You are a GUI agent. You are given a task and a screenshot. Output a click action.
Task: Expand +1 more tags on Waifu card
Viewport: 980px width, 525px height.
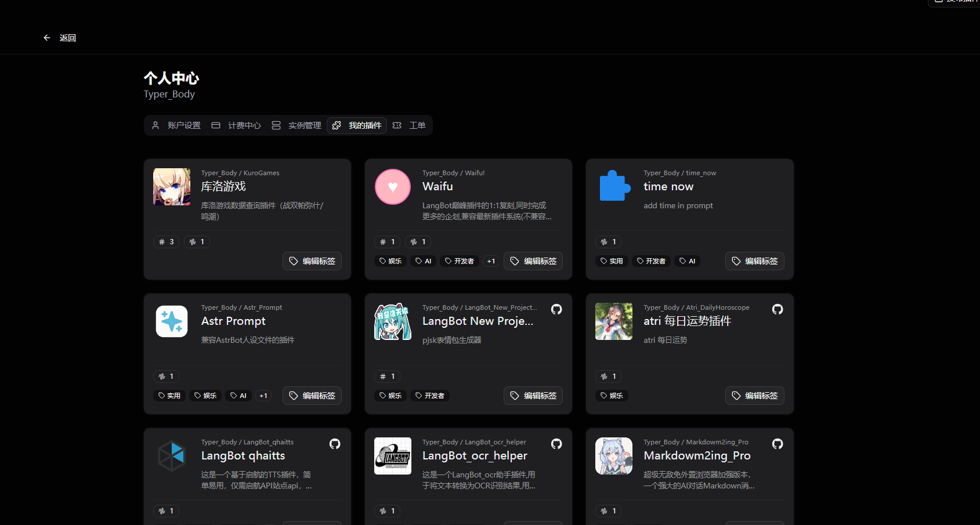(491, 261)
